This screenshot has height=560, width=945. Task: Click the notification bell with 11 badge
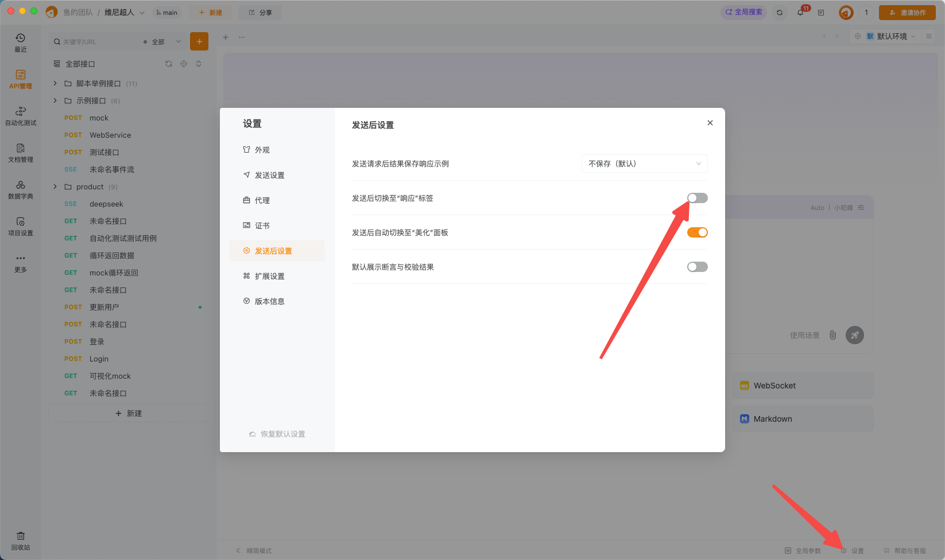tap(800, 12)
